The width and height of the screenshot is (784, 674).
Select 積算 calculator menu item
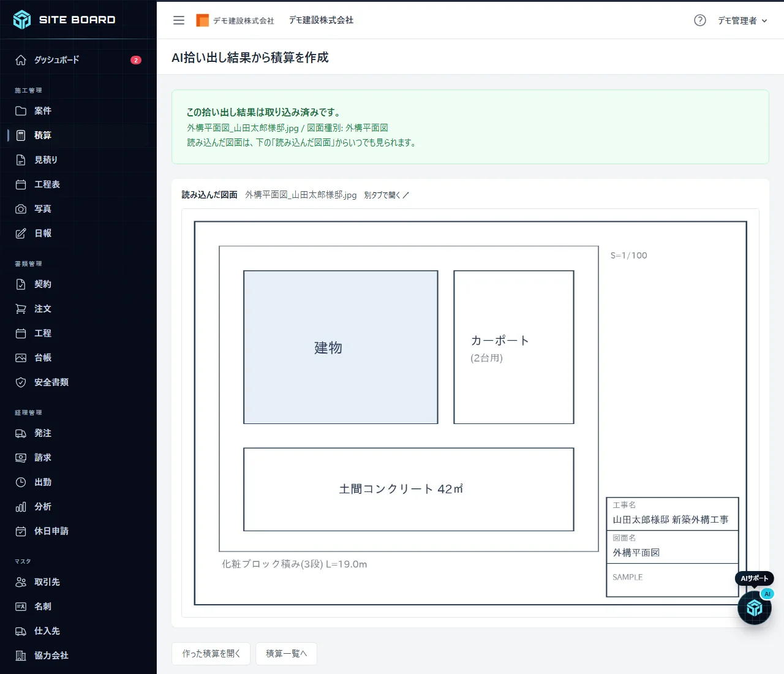[x=78, y=135]
